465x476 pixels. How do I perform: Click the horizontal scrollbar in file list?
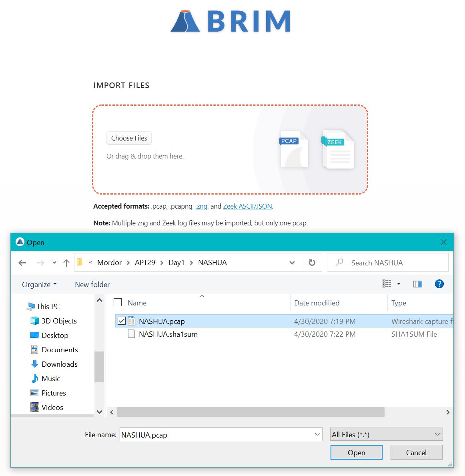(251, 412)
